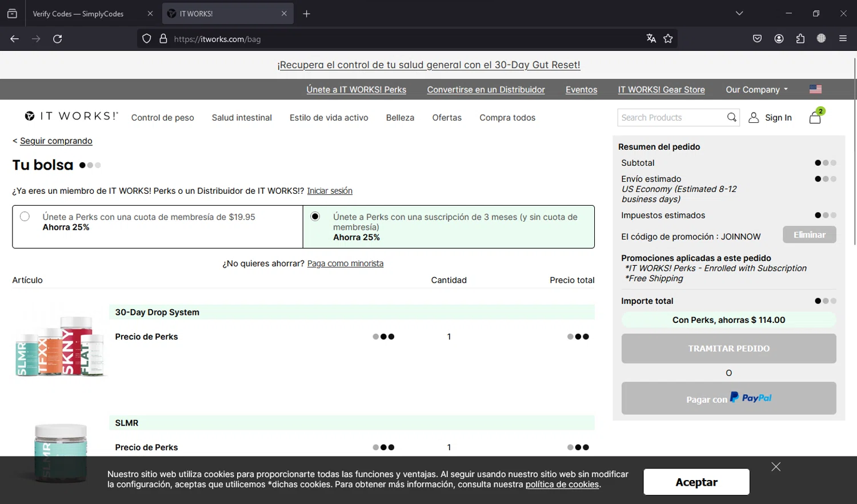Click El código de promoción : JOINNOW text
This screenshot has height=504, width=857.
tap(691, 237)
